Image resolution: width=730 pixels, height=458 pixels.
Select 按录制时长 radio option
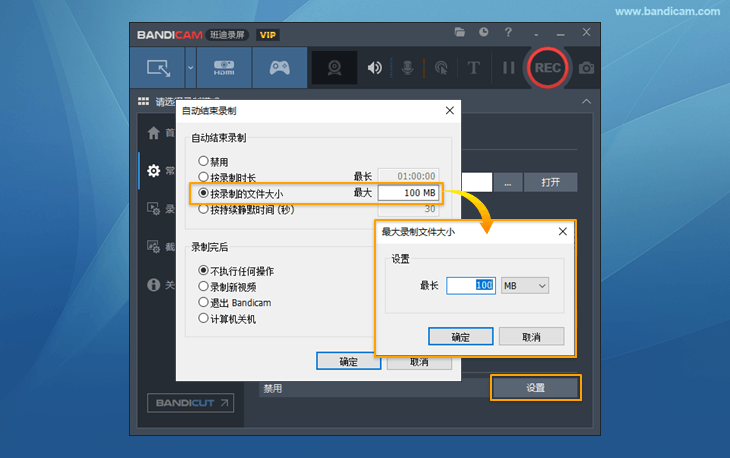tap(227, 177)
